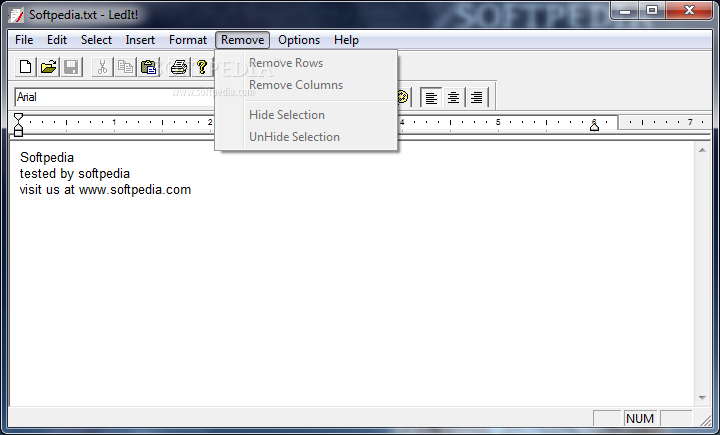This screenshot has height=435, width=720.
Task: Close the open Remove menu
Action: click(242, 40)
